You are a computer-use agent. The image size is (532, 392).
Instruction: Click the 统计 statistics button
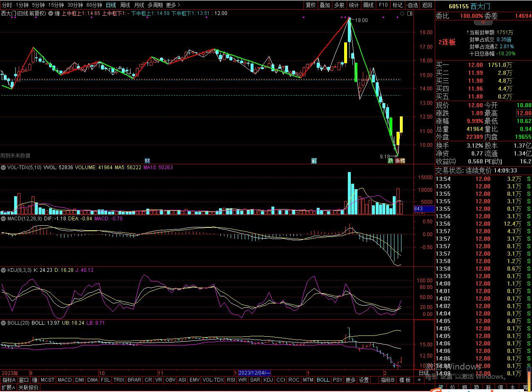(354, 5)
